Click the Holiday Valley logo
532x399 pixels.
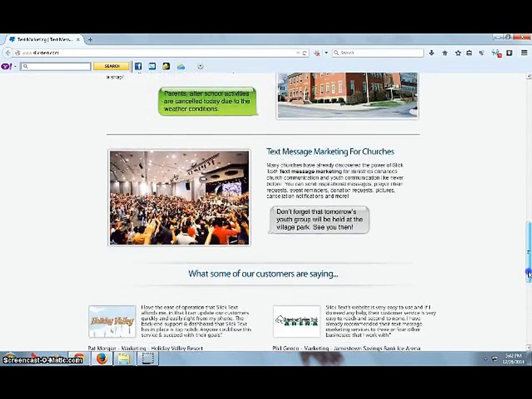click(112, 321)
